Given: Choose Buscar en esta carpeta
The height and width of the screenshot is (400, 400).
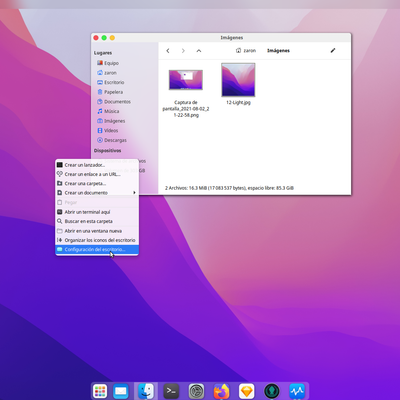Looking at the screenshot, I should pos(97,221).
